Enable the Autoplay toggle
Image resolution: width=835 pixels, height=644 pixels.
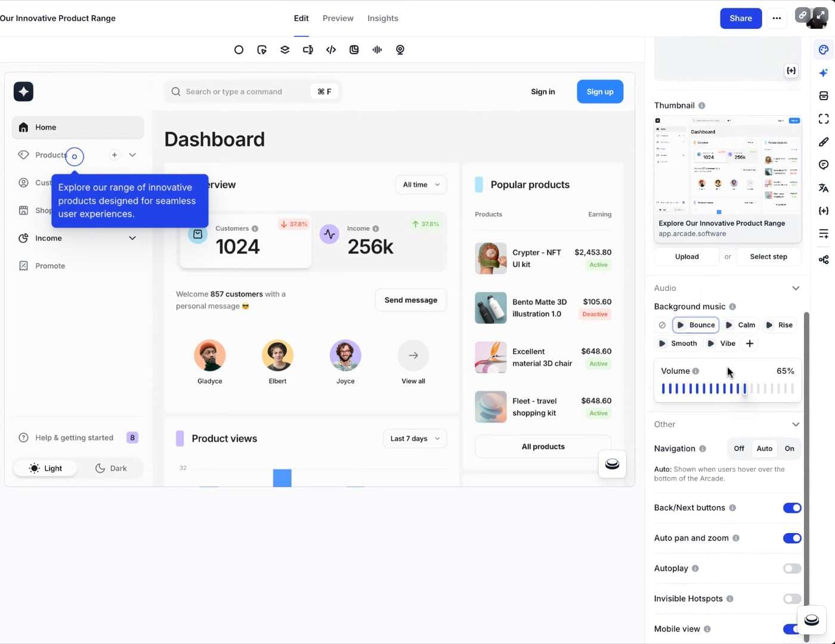click(x=792, y=569)
